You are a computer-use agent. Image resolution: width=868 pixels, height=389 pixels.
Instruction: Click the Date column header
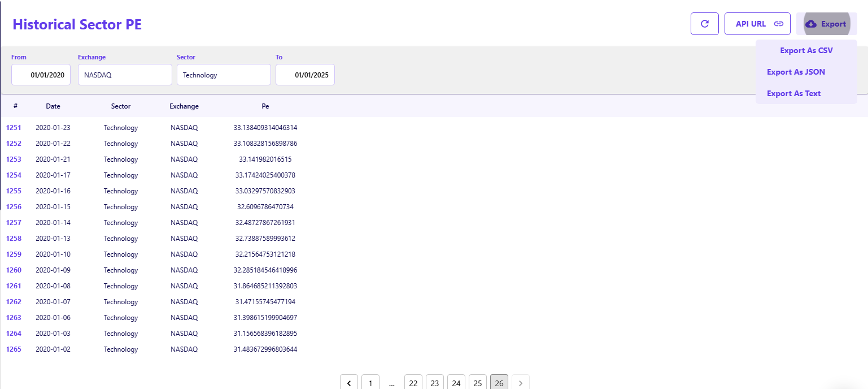coord(53,106)
